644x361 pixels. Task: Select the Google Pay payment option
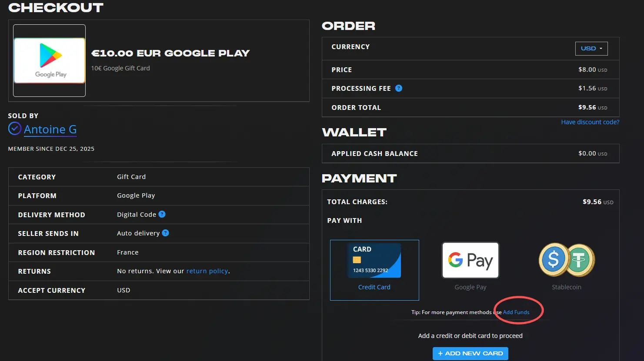point(470,266)
